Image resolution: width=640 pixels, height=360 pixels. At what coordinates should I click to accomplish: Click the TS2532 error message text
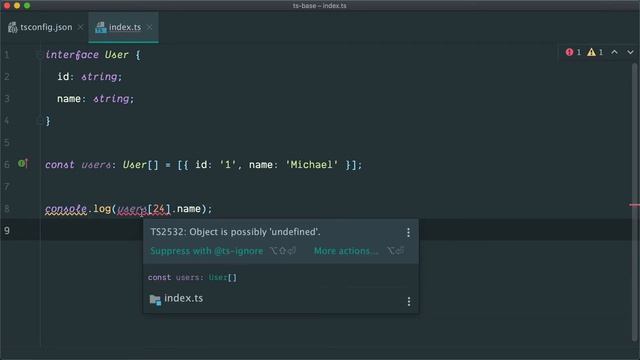click(x=235, y=232)
